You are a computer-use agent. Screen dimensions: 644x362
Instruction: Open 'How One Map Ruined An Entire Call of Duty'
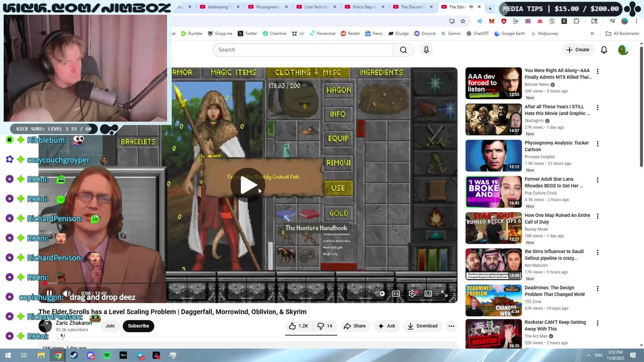[557, 218]
